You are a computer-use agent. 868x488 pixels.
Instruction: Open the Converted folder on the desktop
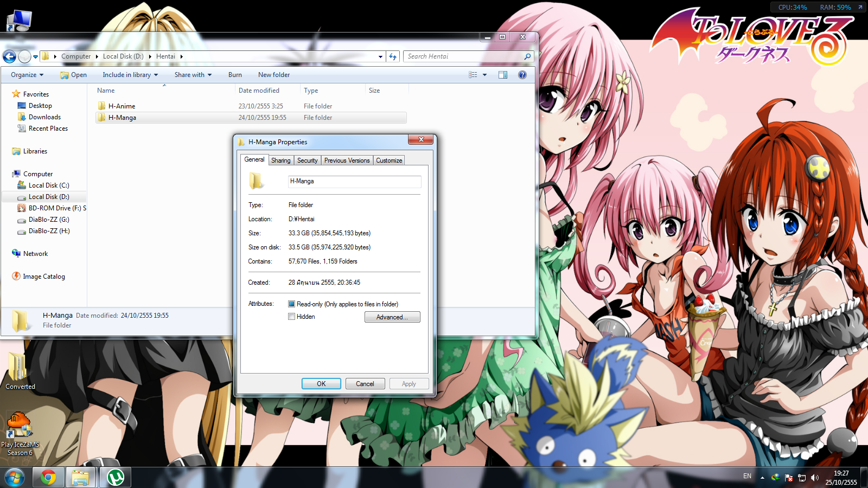point(20,371)
